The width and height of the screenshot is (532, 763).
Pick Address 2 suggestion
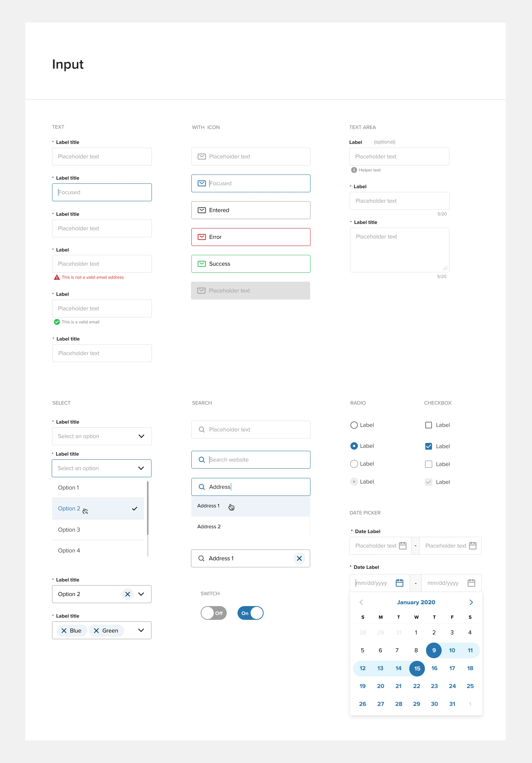pyautogui.click(x=251, y=527)
